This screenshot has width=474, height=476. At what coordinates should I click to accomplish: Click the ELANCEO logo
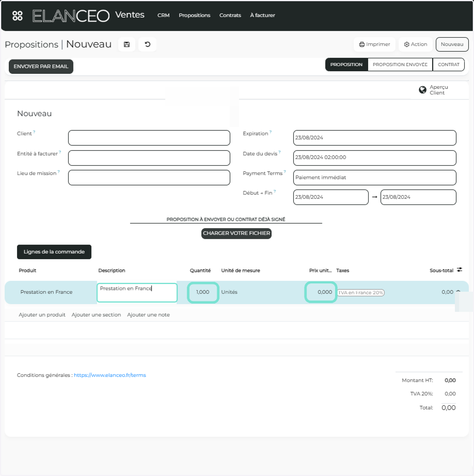click(71, 16)
